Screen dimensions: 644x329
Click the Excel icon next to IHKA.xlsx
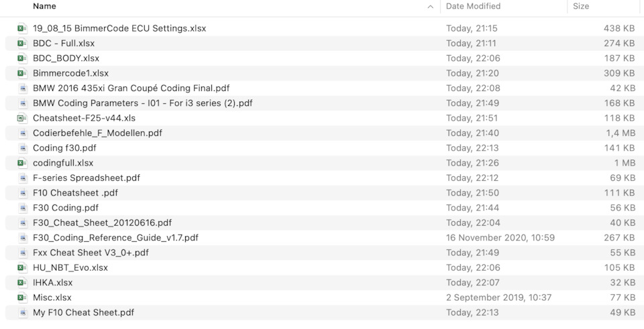[x=22, y=283]
